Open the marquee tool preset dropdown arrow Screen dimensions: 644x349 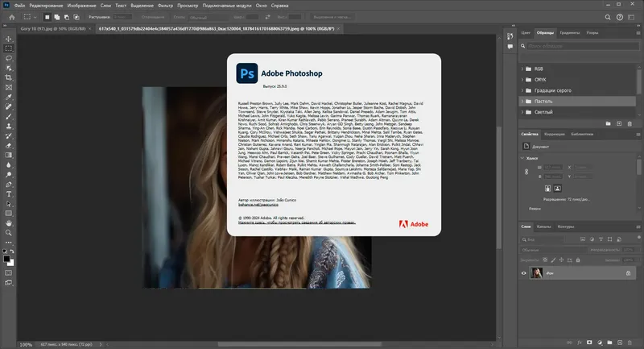tap(35, 17)
